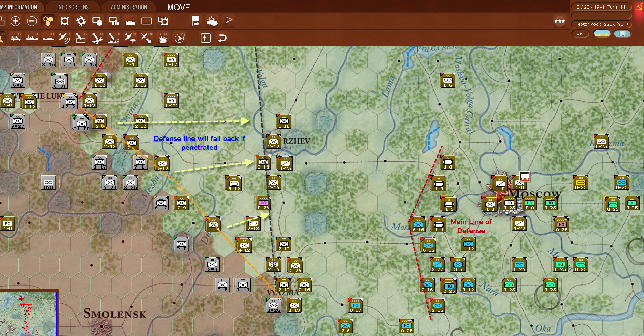Switch to the INFO SCREENS tab
Viewport: 644px width, 336px height.
click(x=73, y=7)
